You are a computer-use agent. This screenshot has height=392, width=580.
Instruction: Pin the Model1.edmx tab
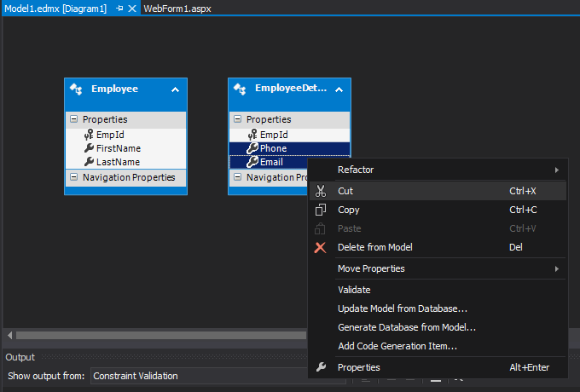119,8
